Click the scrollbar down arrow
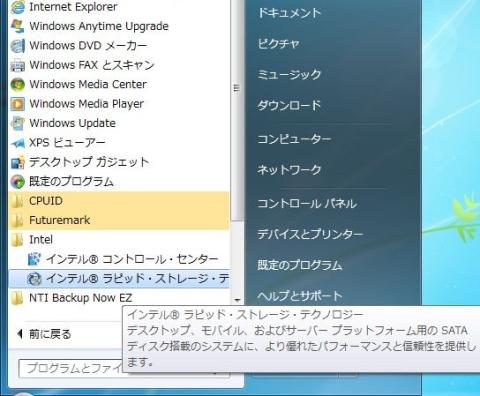This screenshot has width=480, height=396. (x=237, y=300)
